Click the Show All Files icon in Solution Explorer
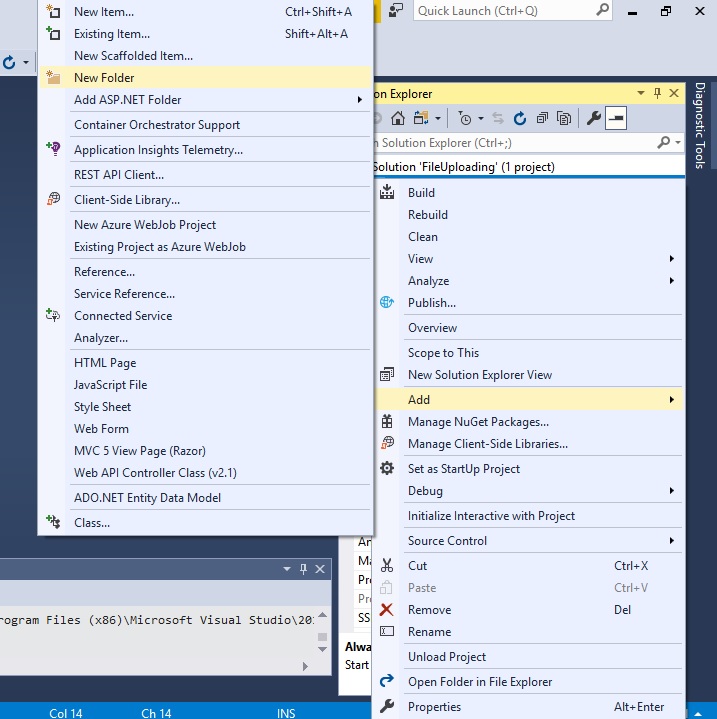Screen dimensions: 717x719 point(564,119)
